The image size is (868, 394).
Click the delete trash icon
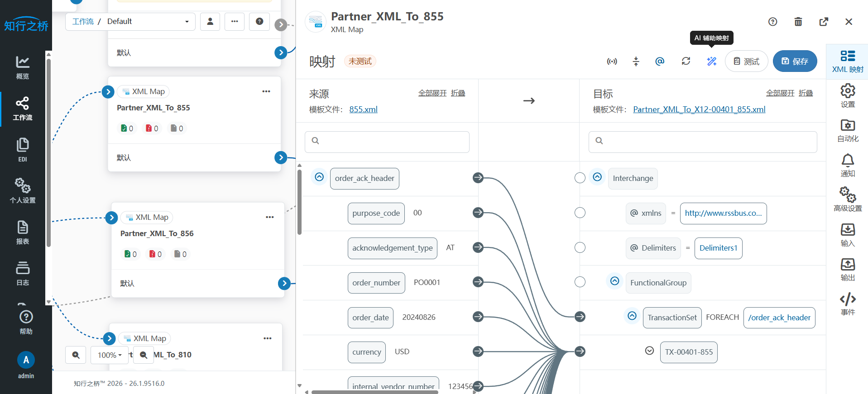click(798, 22)
